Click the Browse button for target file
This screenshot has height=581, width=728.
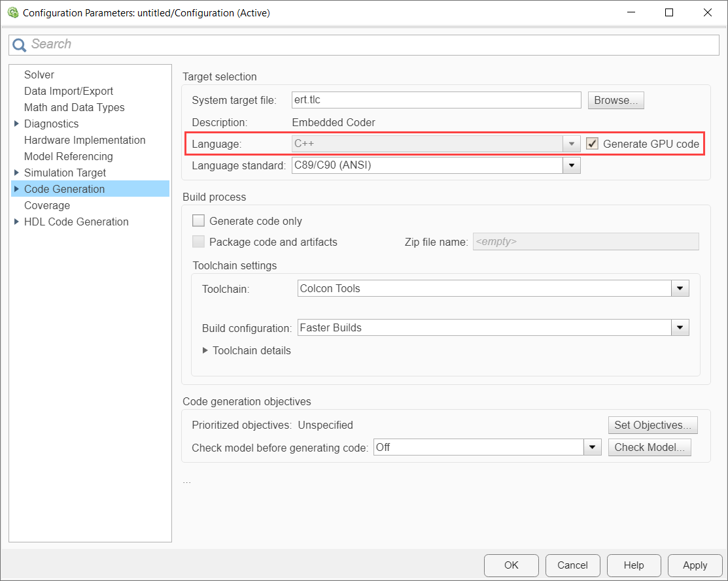coord(615,100)
